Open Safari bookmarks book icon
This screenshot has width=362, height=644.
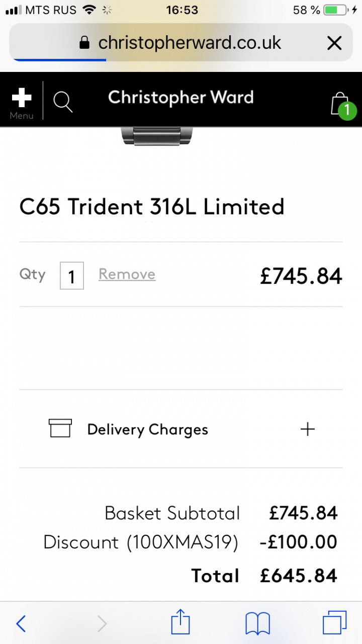click(x=257, y=623)
